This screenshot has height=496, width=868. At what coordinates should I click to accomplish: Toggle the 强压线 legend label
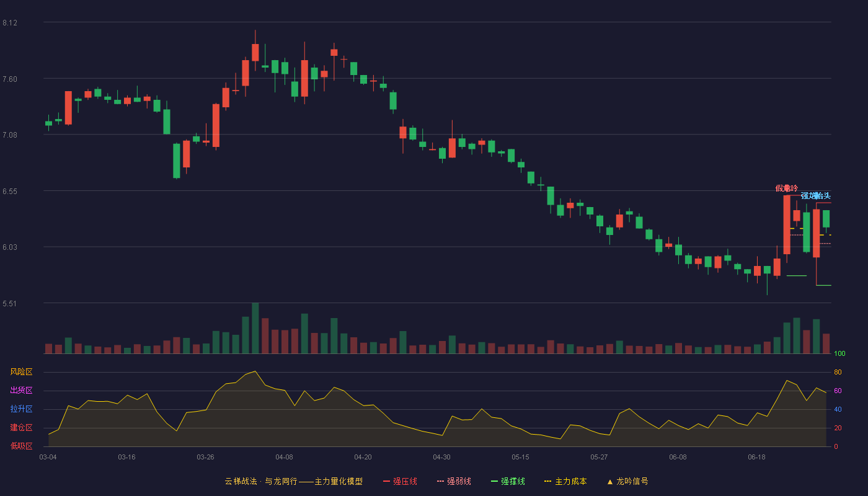[405, 481]
